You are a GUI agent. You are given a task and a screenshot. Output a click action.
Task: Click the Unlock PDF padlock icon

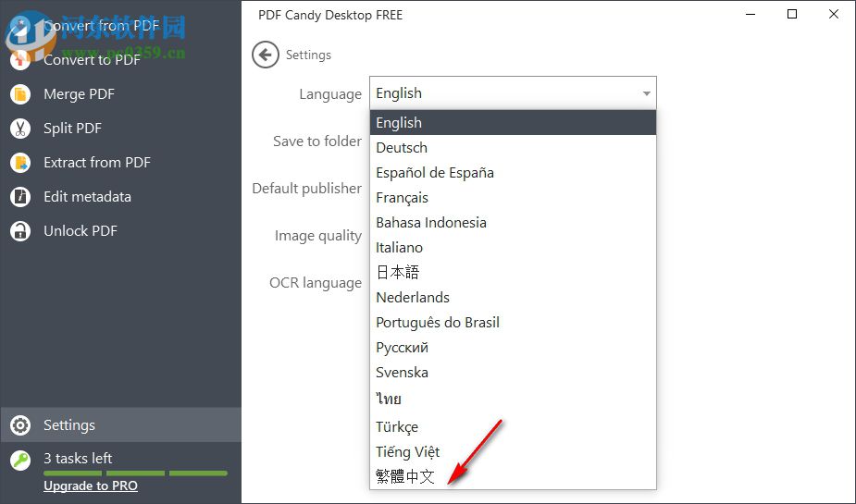(x=20, y=230)
